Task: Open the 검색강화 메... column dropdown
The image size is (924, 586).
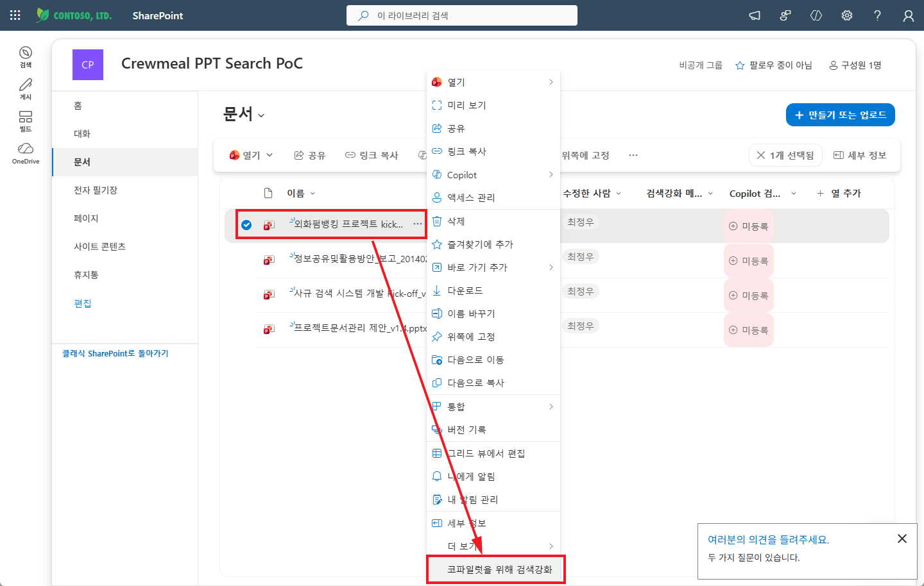Action: pos(710,193)
